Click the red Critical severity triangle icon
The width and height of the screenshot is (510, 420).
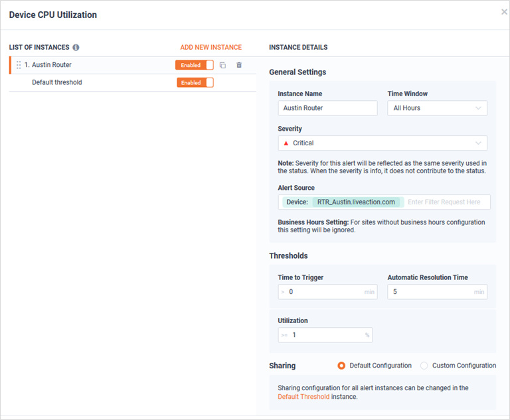(x=286, y=143)
